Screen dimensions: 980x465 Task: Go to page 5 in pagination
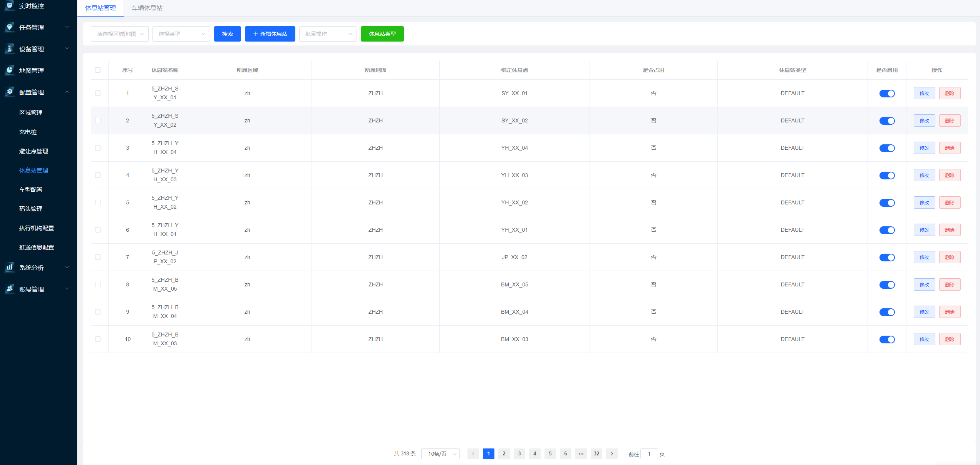tap(550, 454)
